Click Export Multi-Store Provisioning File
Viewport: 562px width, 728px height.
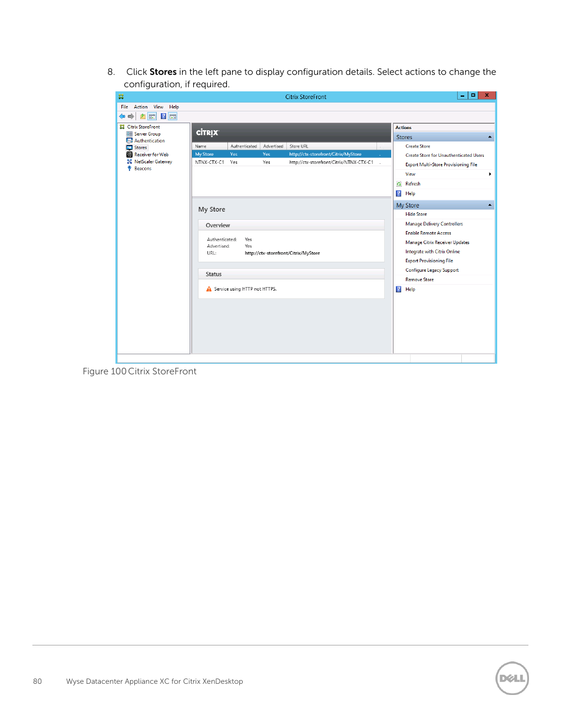[441, 164]
